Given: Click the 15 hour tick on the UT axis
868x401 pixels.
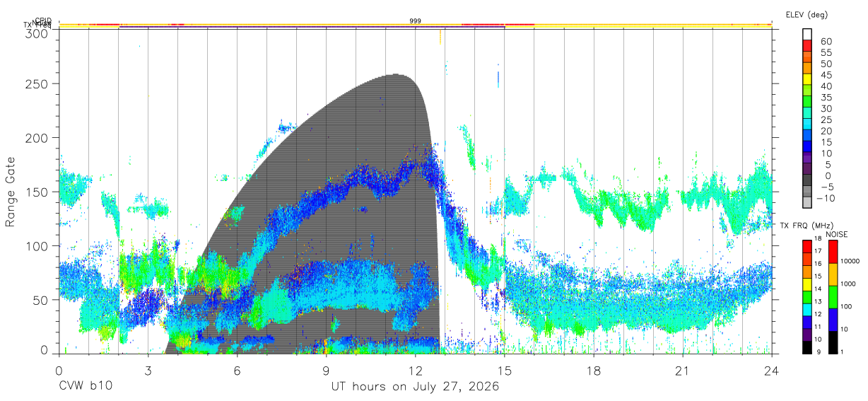Looking at the screenshot, I should 505,371.
